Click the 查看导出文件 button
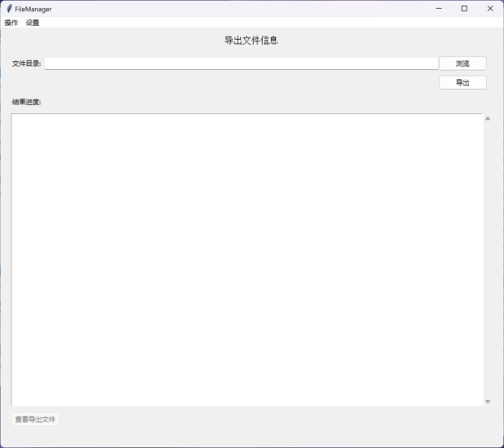 tap(35, 419)
